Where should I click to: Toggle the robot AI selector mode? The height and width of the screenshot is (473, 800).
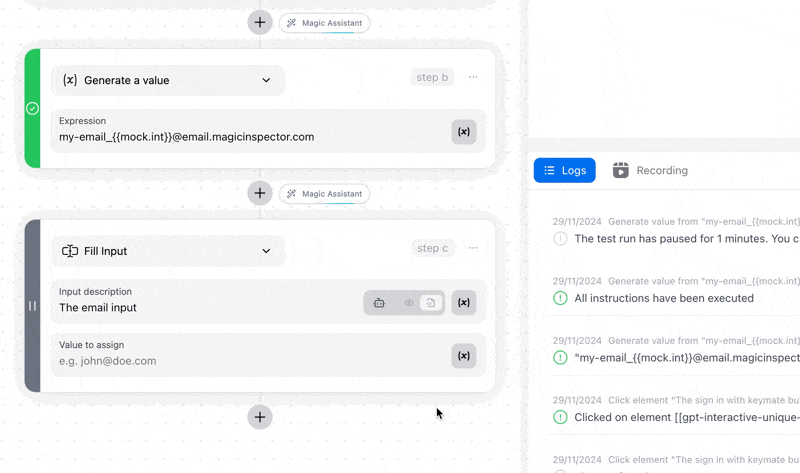pos(379,303)
